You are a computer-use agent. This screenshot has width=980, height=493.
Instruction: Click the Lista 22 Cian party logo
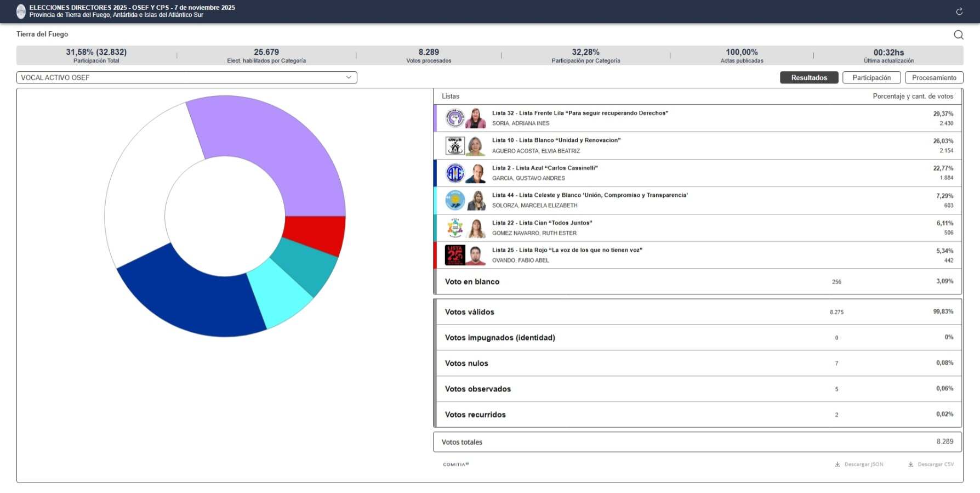(x=454, y=228)
